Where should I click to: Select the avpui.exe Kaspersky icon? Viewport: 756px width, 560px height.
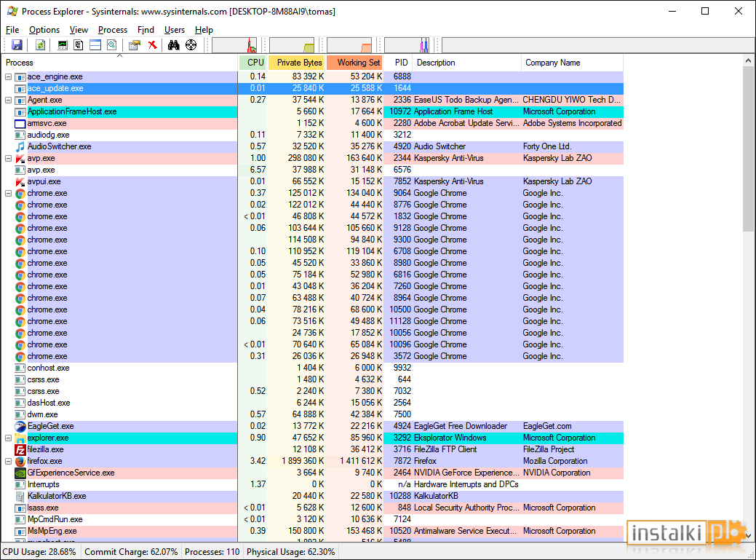click(x=20, y=182)
